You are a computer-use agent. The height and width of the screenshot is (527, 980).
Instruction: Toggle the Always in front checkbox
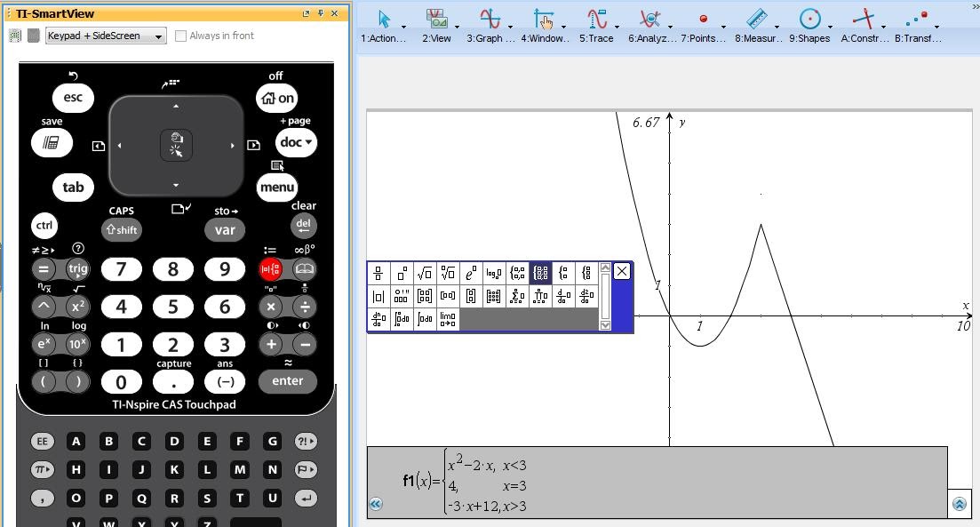[x=180, y=36]
